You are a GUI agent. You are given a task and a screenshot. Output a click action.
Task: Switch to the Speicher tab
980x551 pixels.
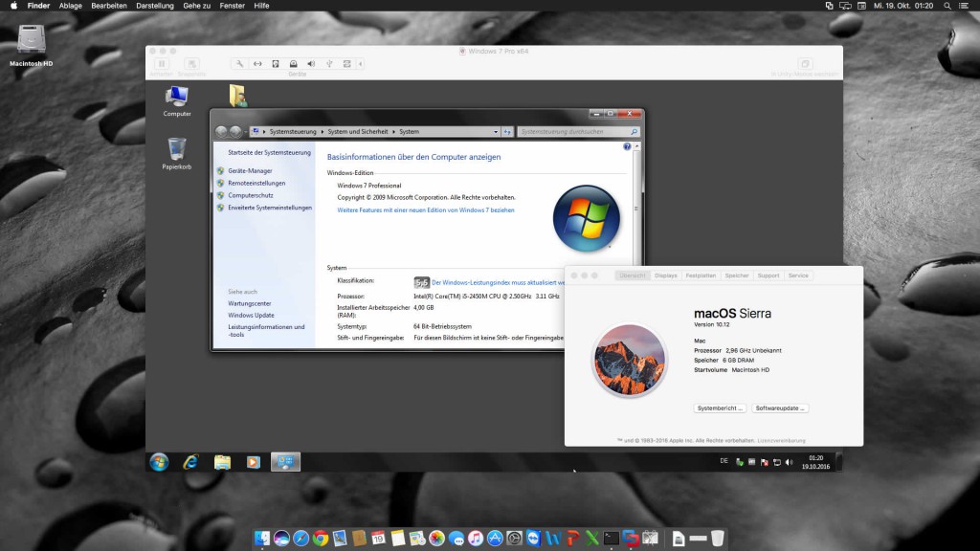tap(737, 275)
